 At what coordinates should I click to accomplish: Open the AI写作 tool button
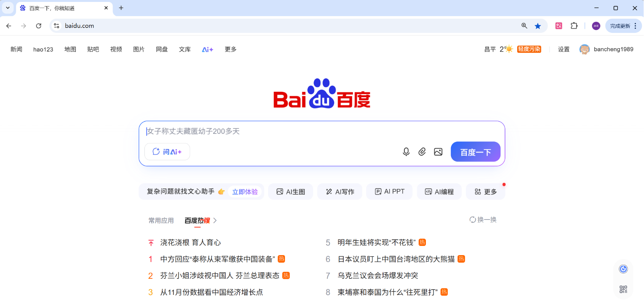point(340,192)
